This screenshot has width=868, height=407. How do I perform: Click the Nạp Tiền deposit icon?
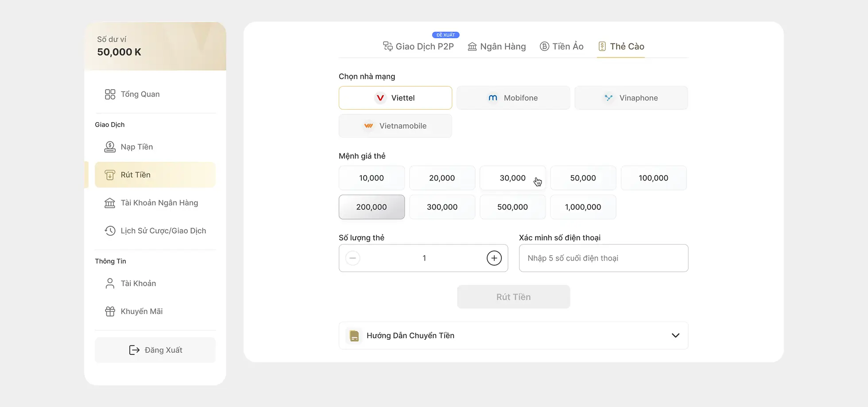click(x=110, y=147)
